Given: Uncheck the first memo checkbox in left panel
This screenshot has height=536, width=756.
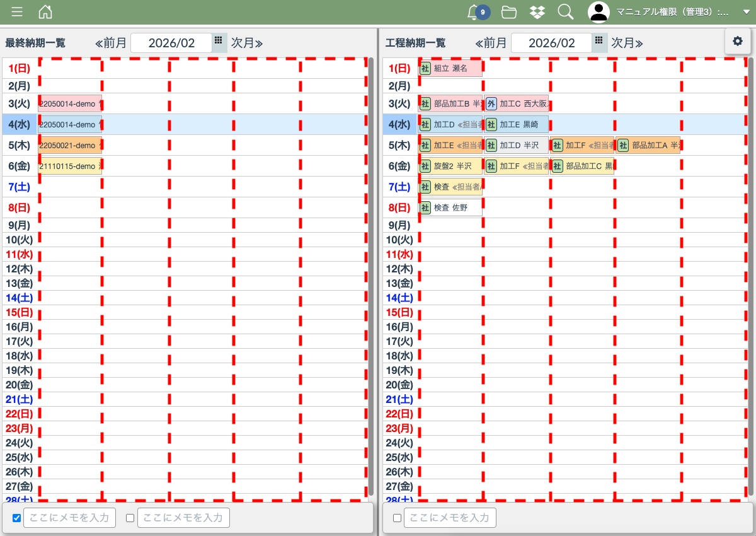Looking at the screenshot, I should pos(17,518).
